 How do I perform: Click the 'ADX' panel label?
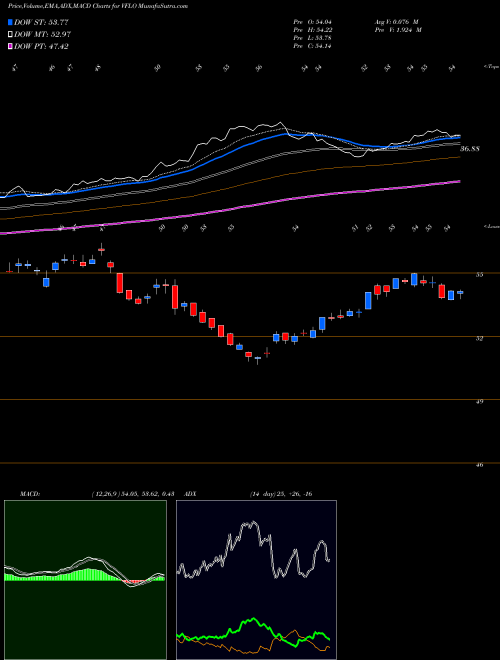pos(191,494)
